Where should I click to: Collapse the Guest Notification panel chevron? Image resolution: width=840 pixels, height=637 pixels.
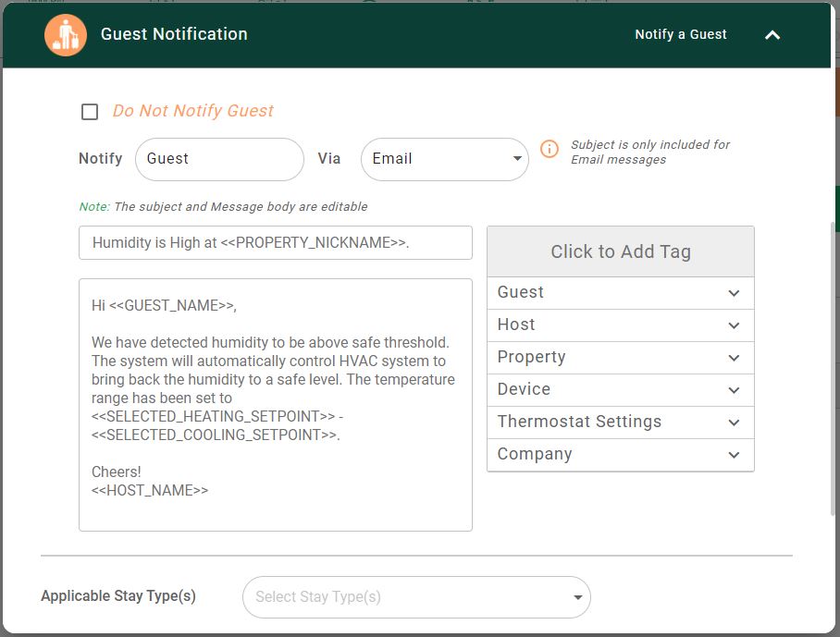pyautogui.click(x=772, y=35)
